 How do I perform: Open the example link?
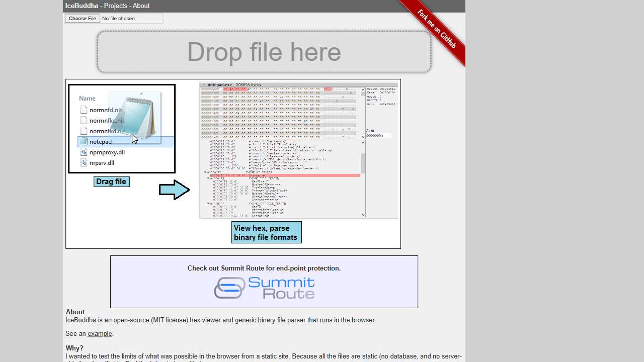[x=100, y=334]
